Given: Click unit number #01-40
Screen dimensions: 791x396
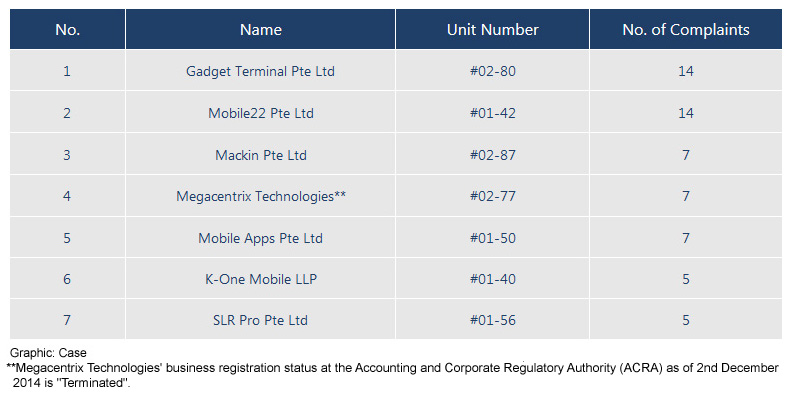Looking at the screenshot, I should point(493,279).
